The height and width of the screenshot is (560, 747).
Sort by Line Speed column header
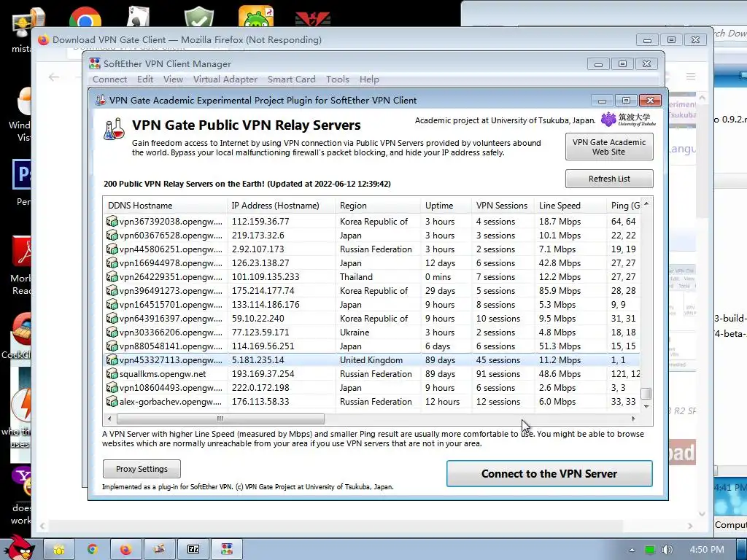point(570,206)
